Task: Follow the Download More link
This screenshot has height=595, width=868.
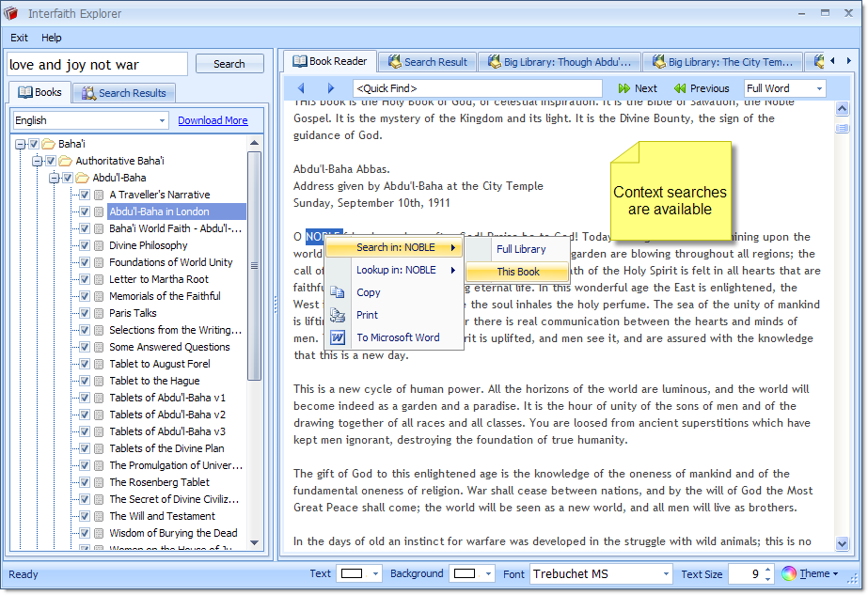Action: tap(213, 120)
